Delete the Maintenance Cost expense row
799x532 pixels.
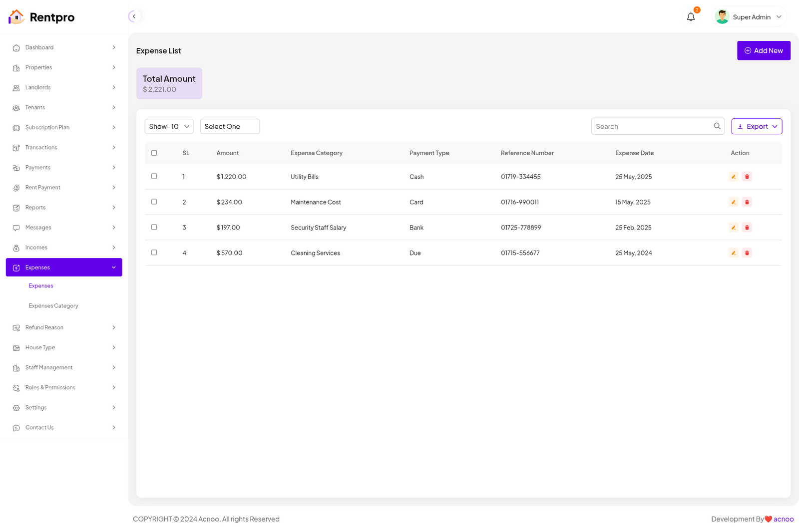[747, 202]
